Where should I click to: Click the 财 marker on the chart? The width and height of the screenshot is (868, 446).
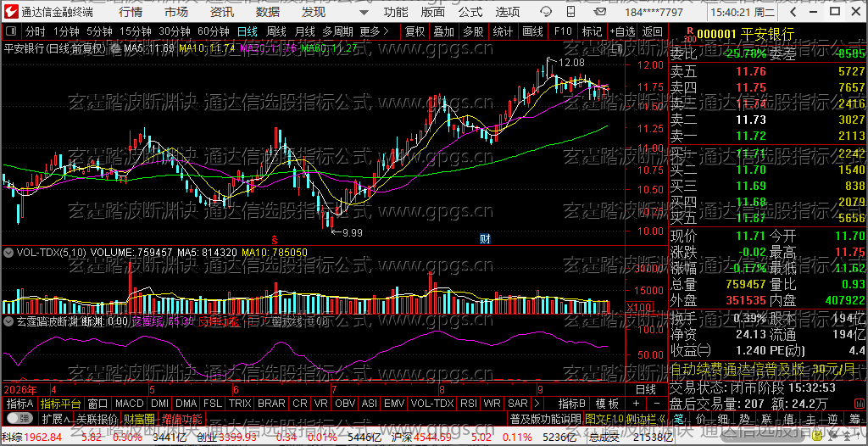(485, 239)
